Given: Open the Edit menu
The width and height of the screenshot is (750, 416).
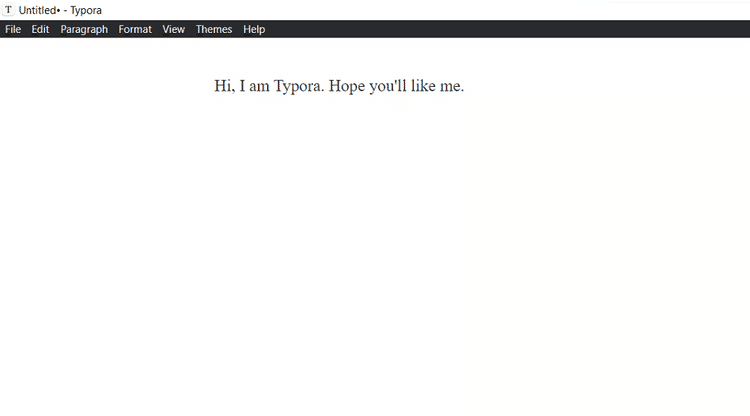Looking at the screenshot, I should (x=40, y=29).
